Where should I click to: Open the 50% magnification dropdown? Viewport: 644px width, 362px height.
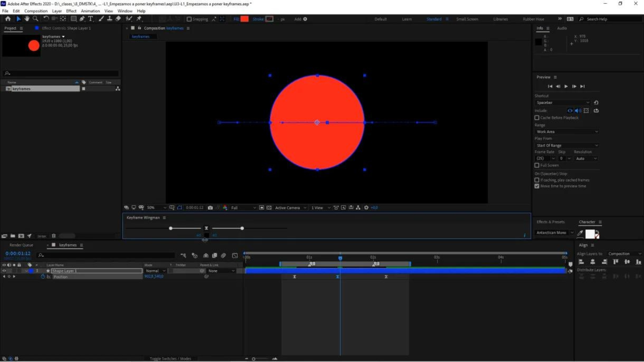pyautogui.click(x=156, y=208)
